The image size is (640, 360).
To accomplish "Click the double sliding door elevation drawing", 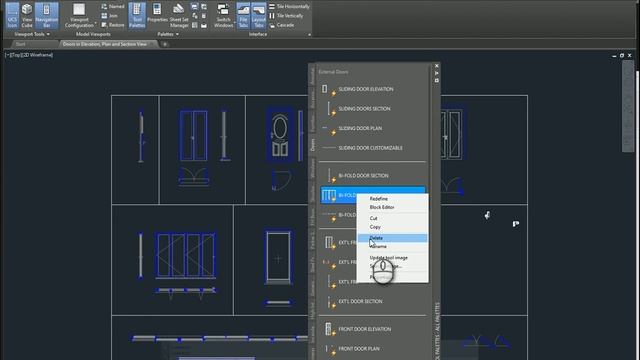I will point(193,136).
